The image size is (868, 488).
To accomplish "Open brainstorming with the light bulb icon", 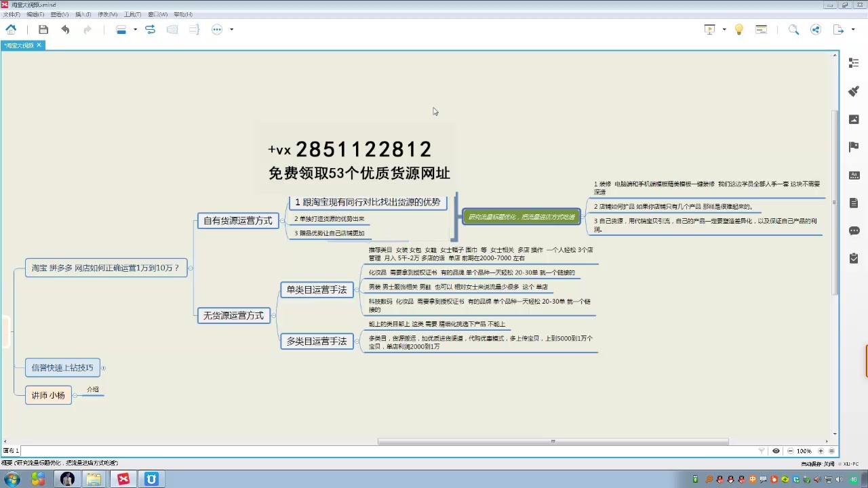I will 739,30.
